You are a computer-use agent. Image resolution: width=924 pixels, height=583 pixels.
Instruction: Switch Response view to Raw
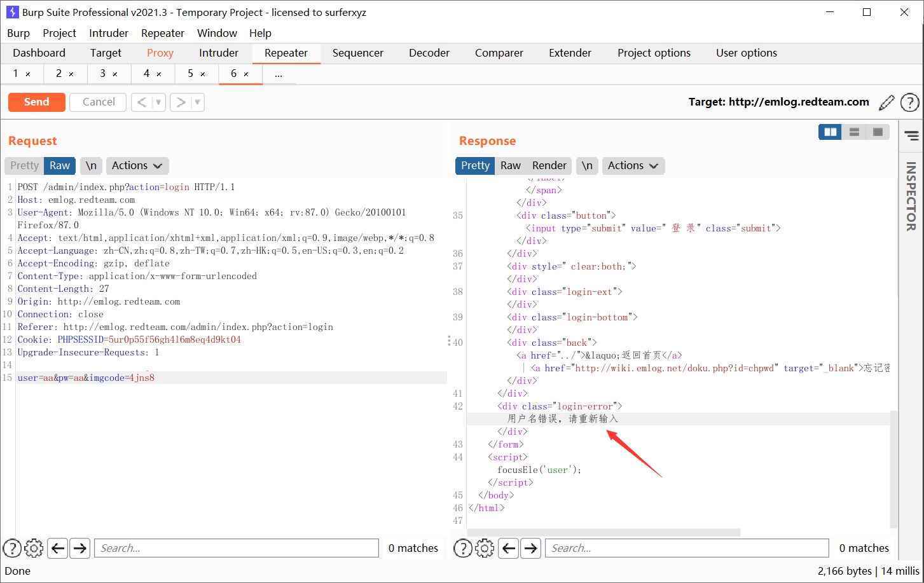tap(511, 166)
